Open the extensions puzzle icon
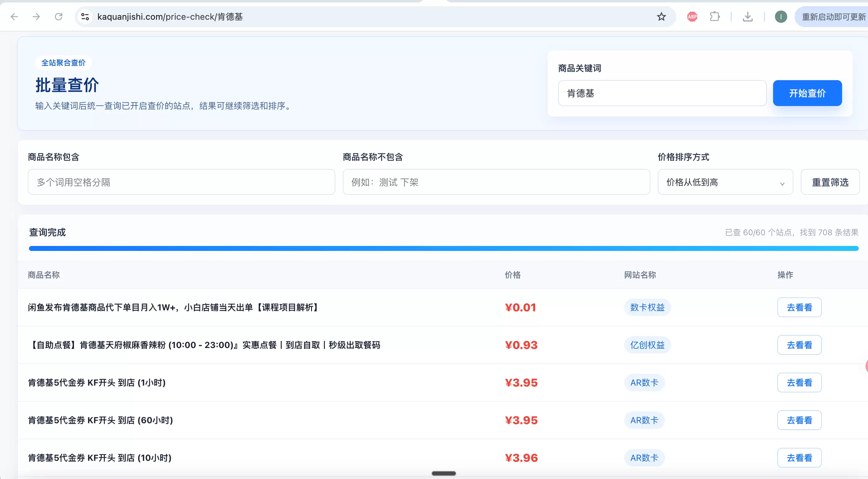Screen dimensions: 868x479 point(714,17)
